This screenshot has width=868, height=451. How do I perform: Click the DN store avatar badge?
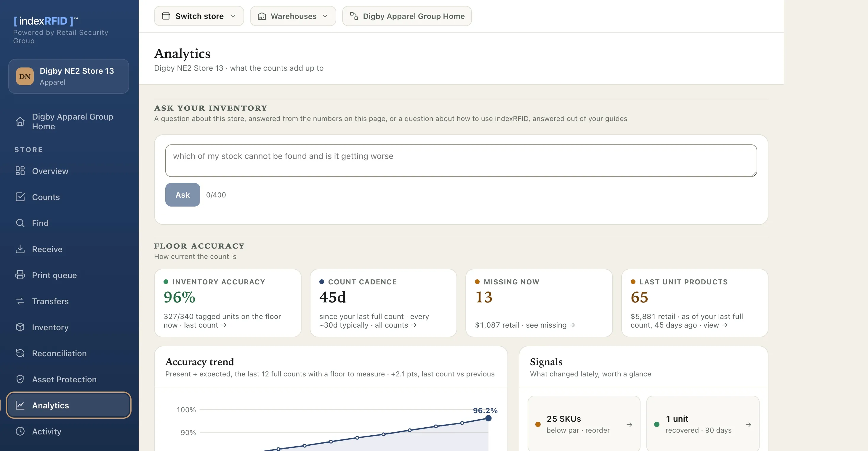(x=25, y=76)
